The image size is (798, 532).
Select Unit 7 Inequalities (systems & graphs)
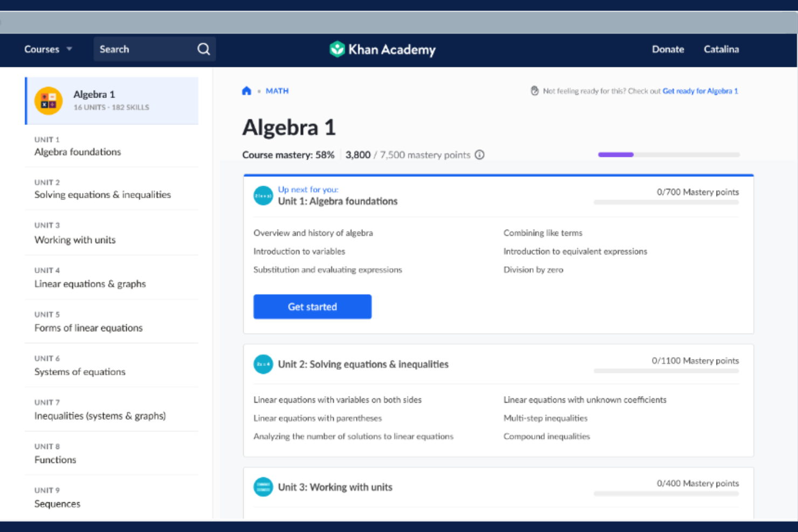112,410
